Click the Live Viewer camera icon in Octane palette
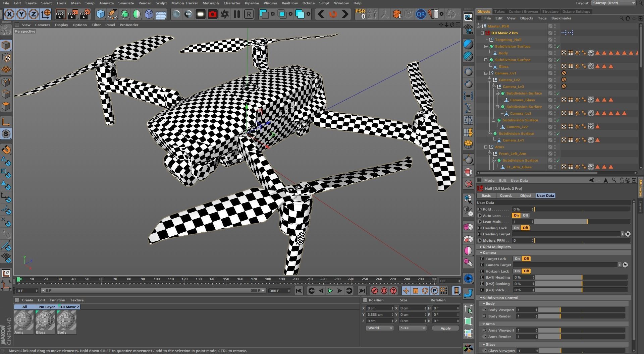 click(468, 17)
